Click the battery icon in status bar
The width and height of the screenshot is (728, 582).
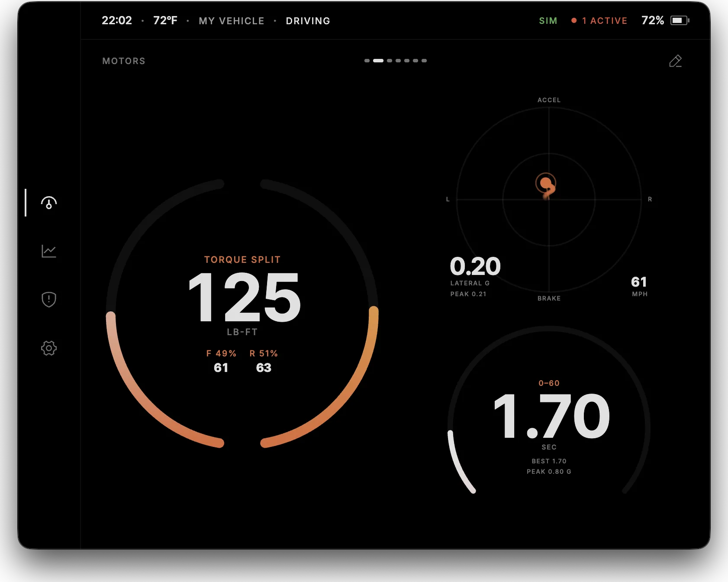[680, 20]
